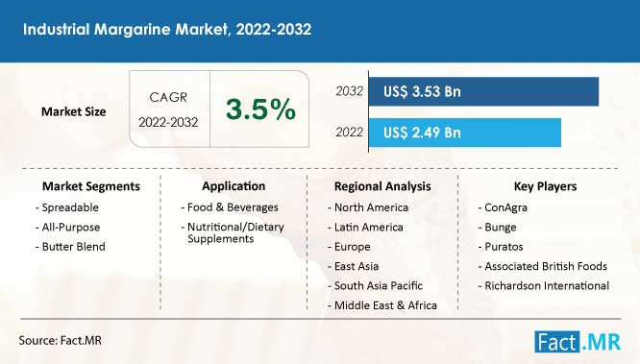Select the 2032 US$ 3.53 Bn bar

coord(483,91)
